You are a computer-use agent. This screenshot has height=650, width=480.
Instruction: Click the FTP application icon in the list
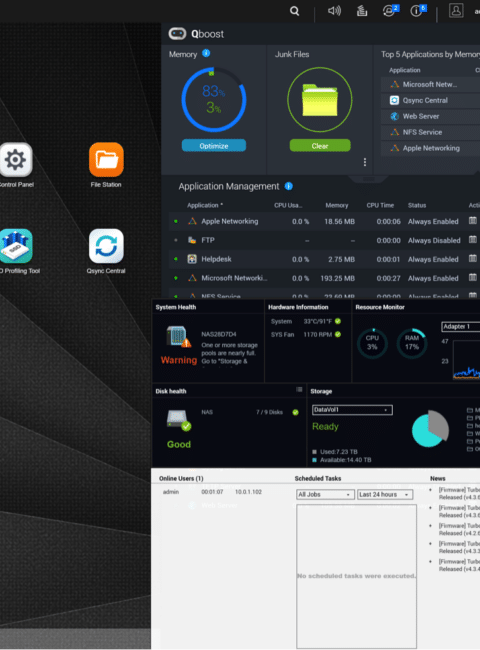pyautogui.click(x=192, y=240)
